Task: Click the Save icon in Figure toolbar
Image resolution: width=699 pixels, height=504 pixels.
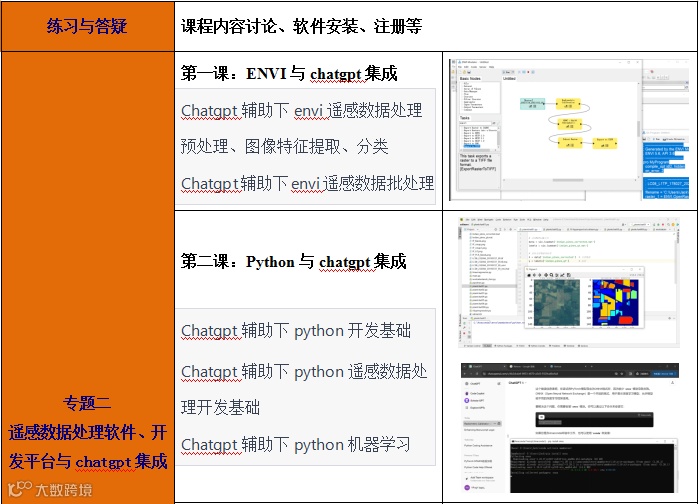Action: pyautogui.click(x=568, y=275)
